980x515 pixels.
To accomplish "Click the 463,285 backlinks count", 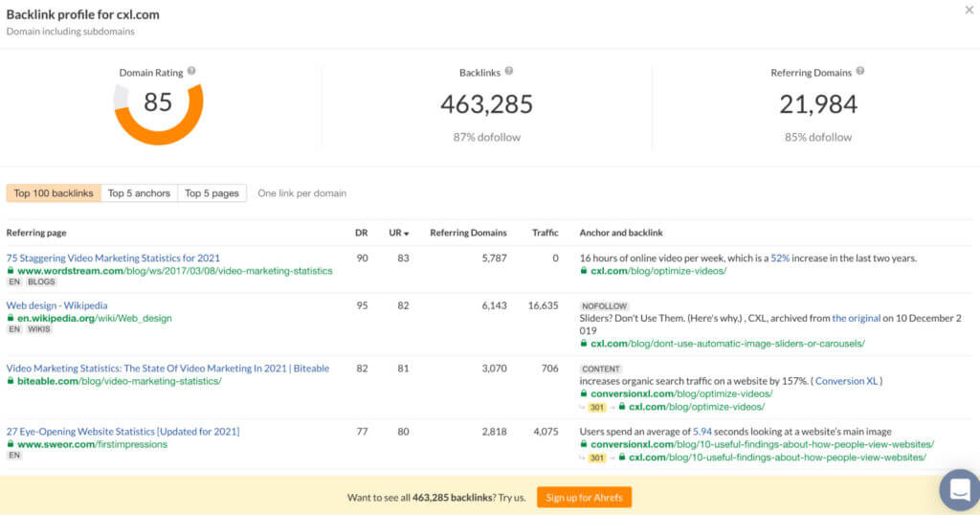I will click(x=487, y=103).
